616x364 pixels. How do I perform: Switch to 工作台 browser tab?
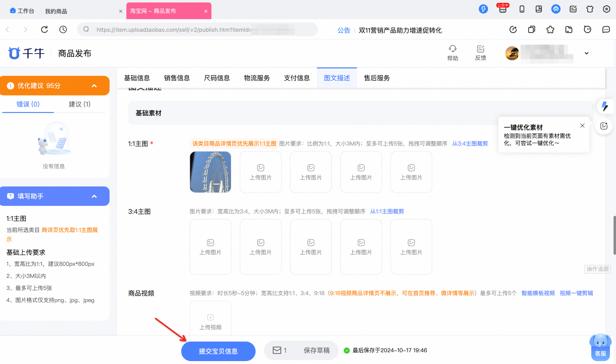tap(22, 11)
